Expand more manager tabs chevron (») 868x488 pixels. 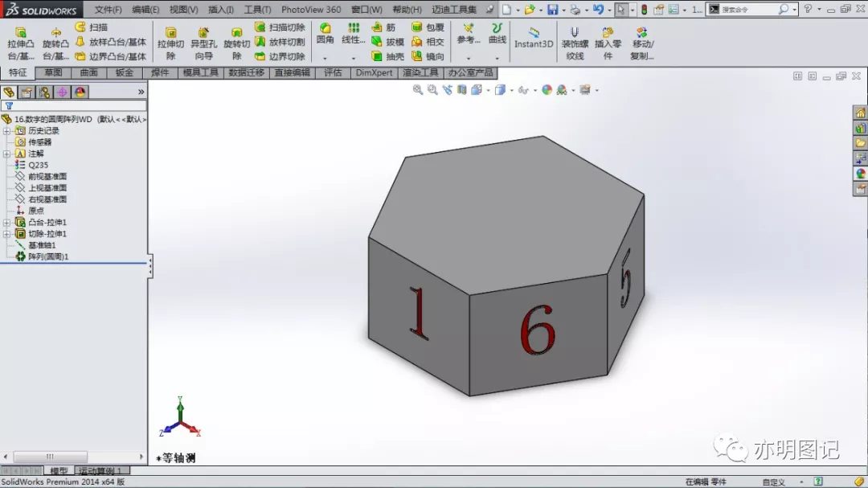(141, 92)
